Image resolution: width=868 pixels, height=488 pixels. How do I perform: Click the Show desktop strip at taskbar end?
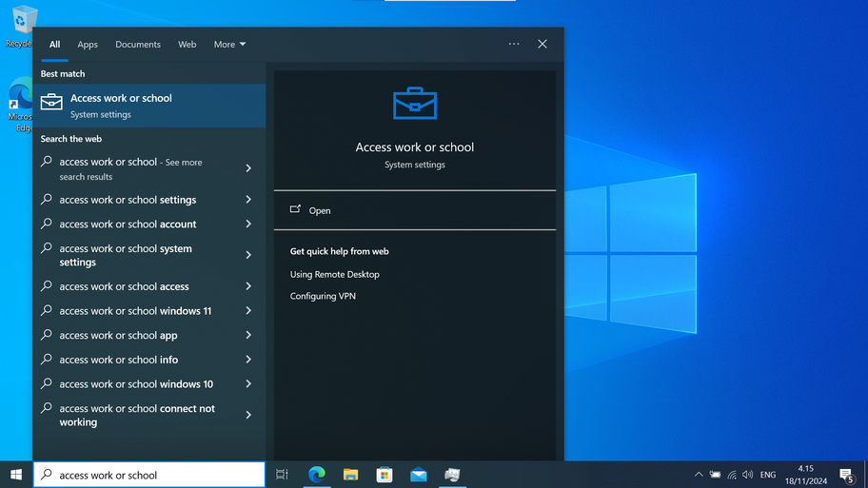[866, 475]
